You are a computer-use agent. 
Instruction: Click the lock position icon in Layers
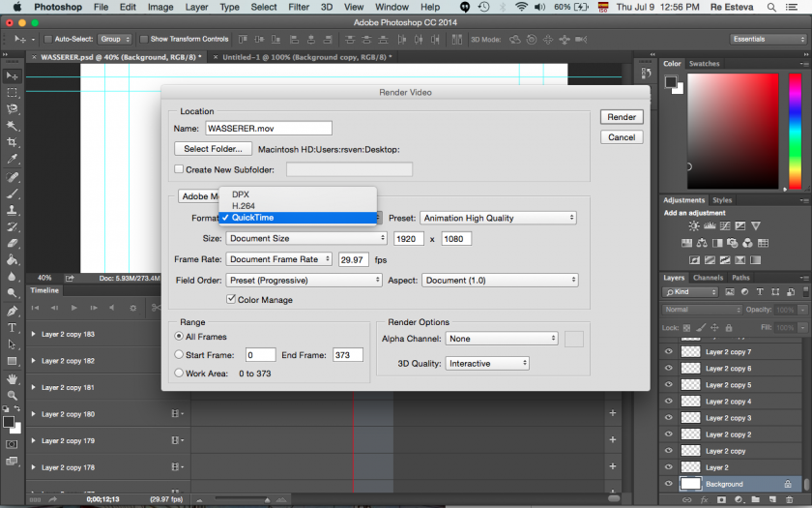tap(714, 328)
